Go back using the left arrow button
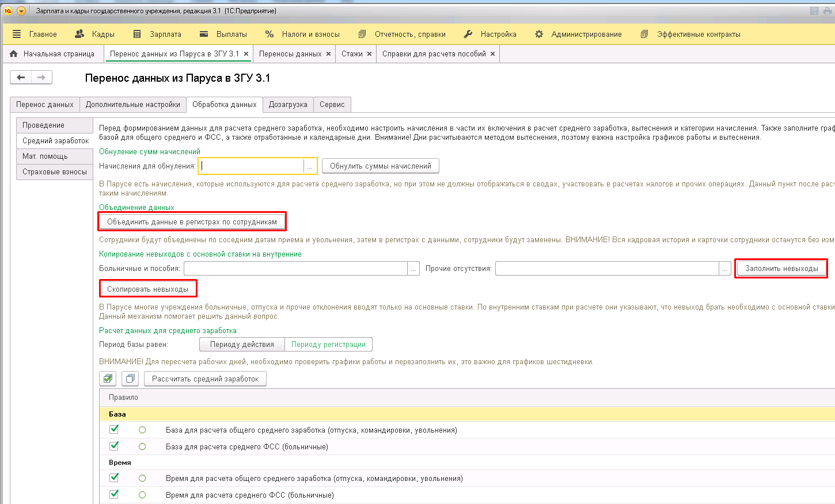The width and height of the screenshot is (835, 504). [x=21, y=77]
